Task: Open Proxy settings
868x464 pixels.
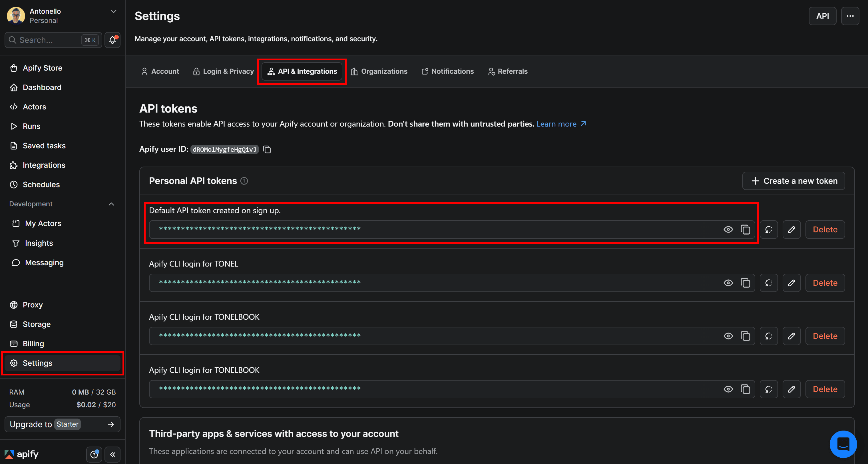Action: pos(62,305)
